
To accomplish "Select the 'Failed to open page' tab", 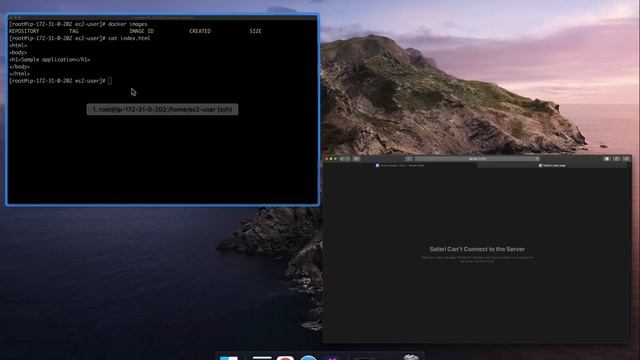I will pyautogui.click(x=552, y=165).
